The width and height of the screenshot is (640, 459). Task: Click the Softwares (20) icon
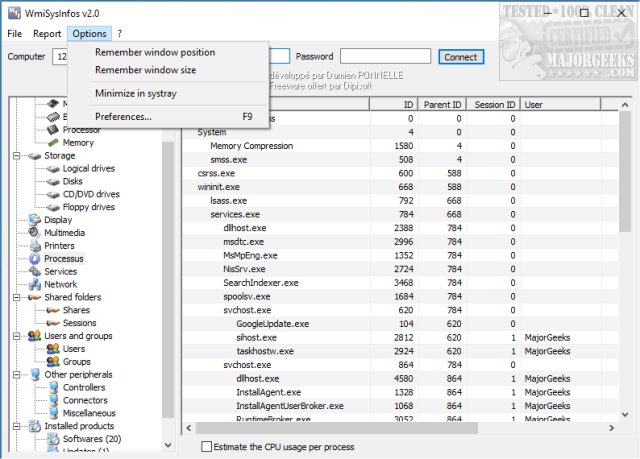pos(53,439)
